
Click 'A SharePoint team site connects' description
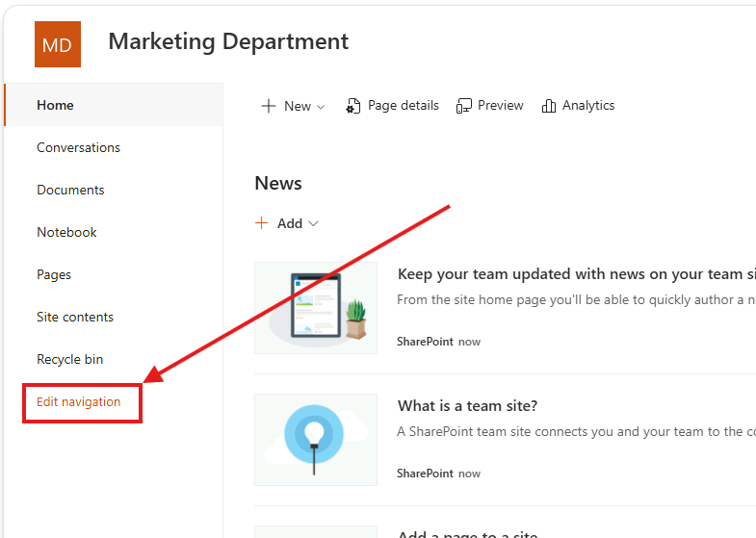(x=576, y=431)
